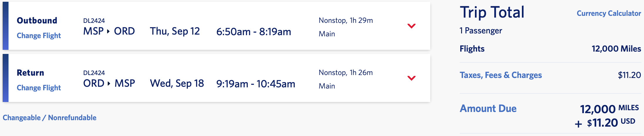The width and height of the screenshot is (644, 136).
Task: Click the 9:19am - 10:45am return time
Action: click(256, 84)
